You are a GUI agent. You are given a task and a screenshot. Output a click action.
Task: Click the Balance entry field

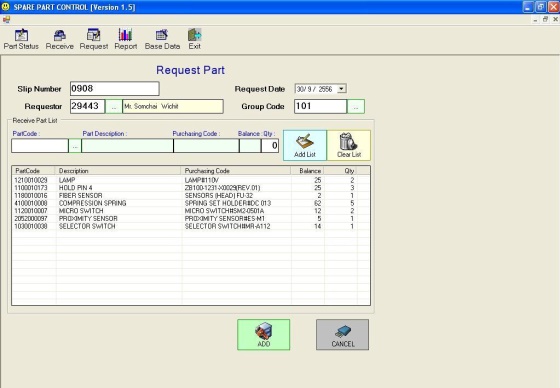[x=250, y=146]
